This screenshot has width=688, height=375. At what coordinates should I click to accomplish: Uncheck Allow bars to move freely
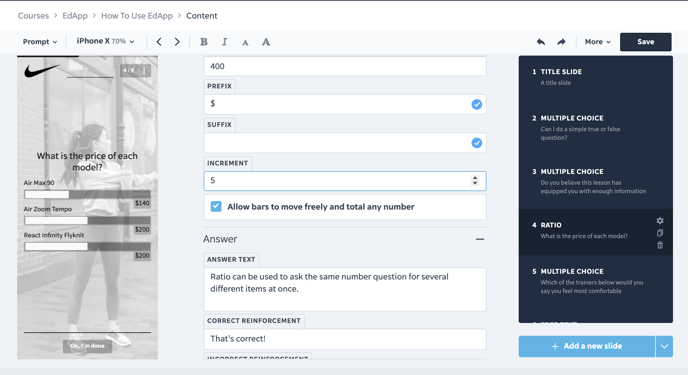216,207
